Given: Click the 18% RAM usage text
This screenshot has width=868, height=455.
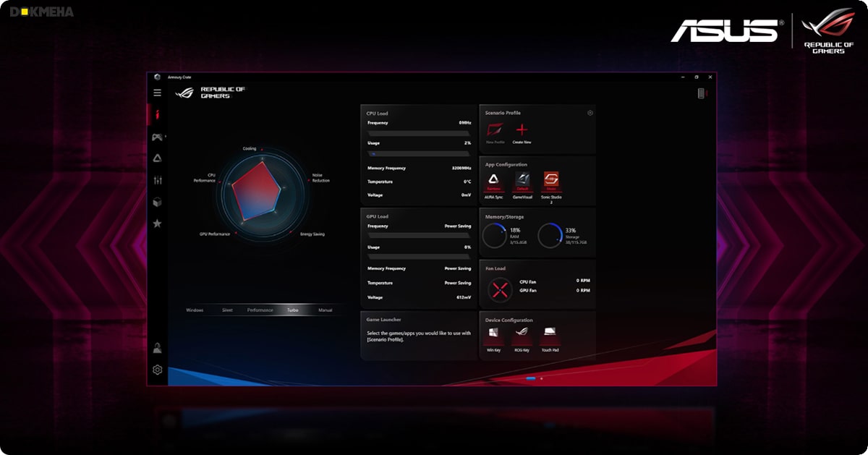Looking at the screenshot, I should pos(515,230).
